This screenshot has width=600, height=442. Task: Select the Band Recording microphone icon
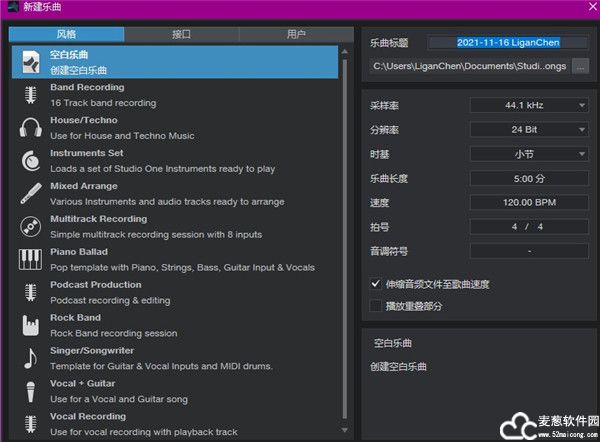pos(30,95)
